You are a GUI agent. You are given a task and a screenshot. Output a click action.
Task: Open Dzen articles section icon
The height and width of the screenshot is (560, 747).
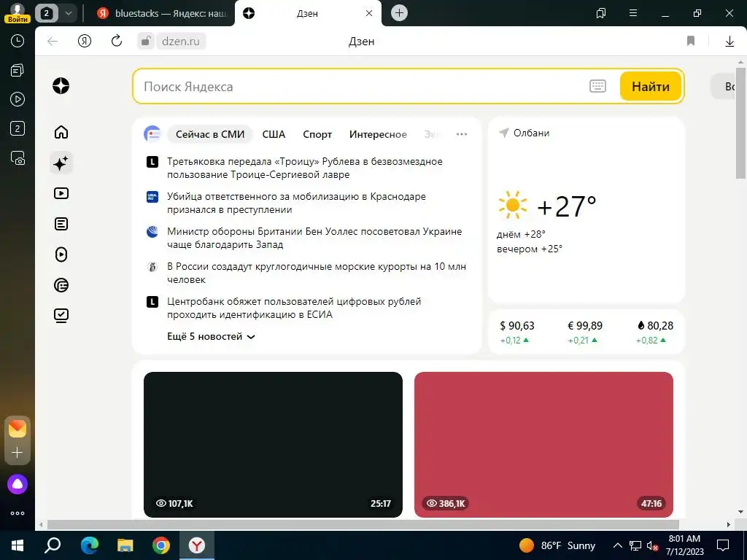coord(61,224)
